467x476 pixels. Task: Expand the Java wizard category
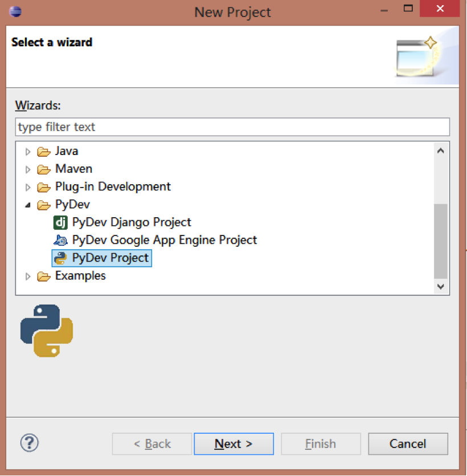[28, 152]
